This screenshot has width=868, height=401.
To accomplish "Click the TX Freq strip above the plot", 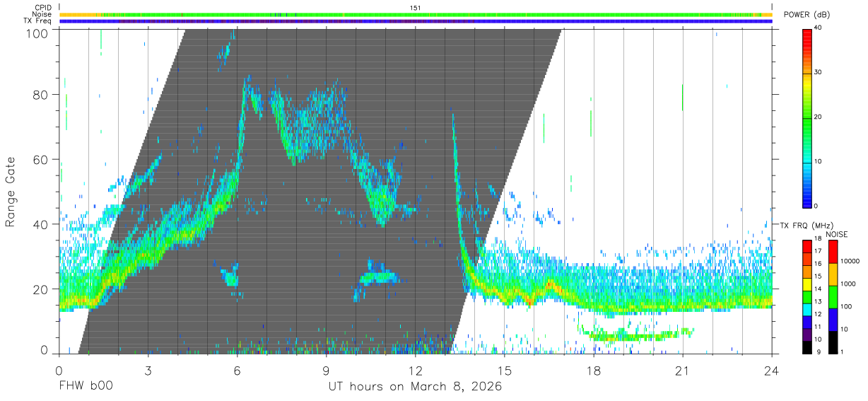I will pyautogui.click(x=416, y=21).
